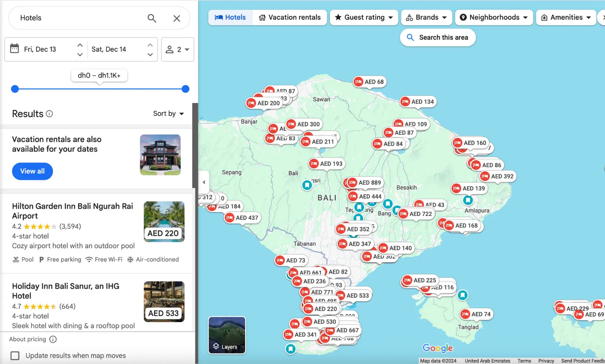The width and height of the screenshot is (605, 364).
Task: Select the AED 444 hotel marker
Action: coord(365,196)
